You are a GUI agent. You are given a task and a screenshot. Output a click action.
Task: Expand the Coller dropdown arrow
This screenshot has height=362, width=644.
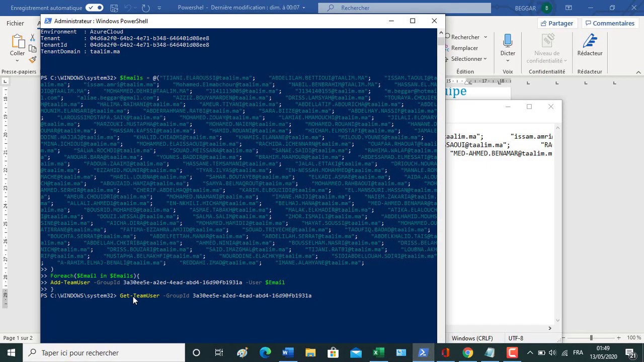pyautogui.click(x=17, y=60)
